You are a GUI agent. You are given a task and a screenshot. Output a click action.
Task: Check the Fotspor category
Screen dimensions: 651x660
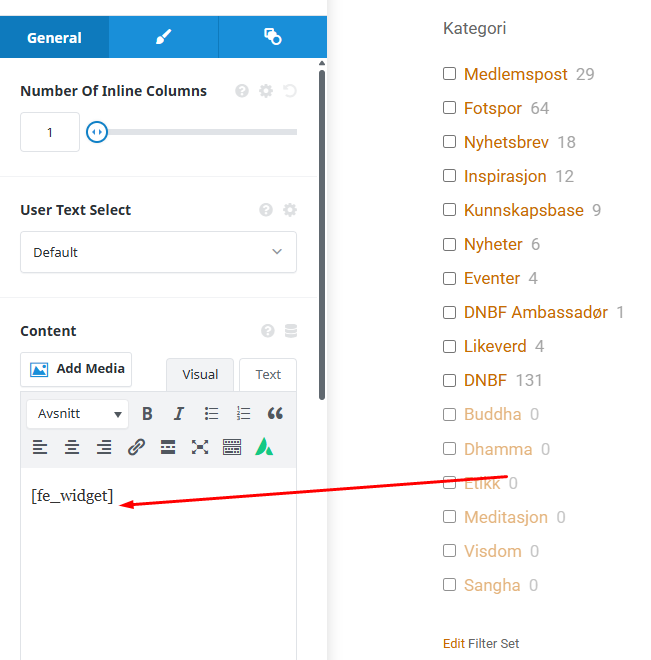click(449, 108)
